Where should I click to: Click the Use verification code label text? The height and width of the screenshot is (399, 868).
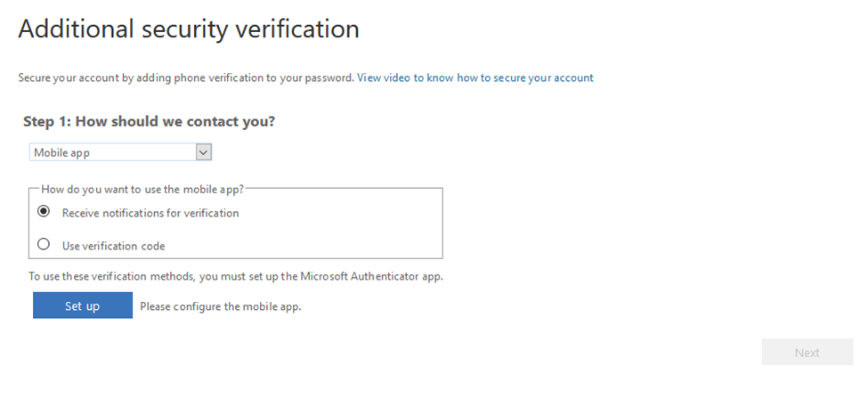pyautogui.click(x=113, y=246)
